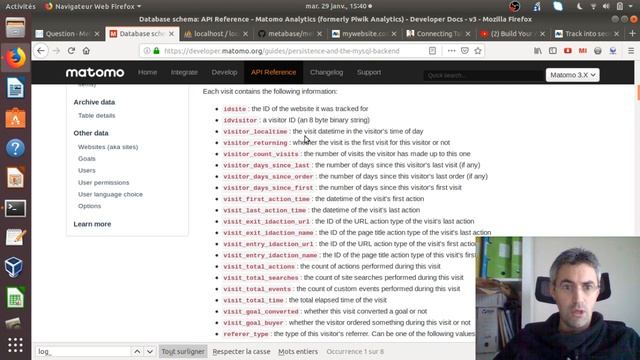The height and width of the screenshot is (360, 640).
Task: Open 'Archive data' sidebar heading
Action: [94, 102]
